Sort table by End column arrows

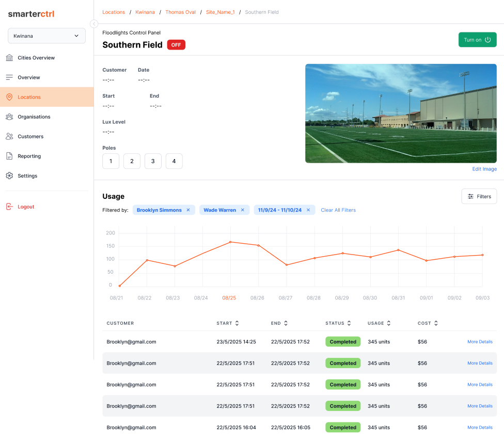coord(286,323)
